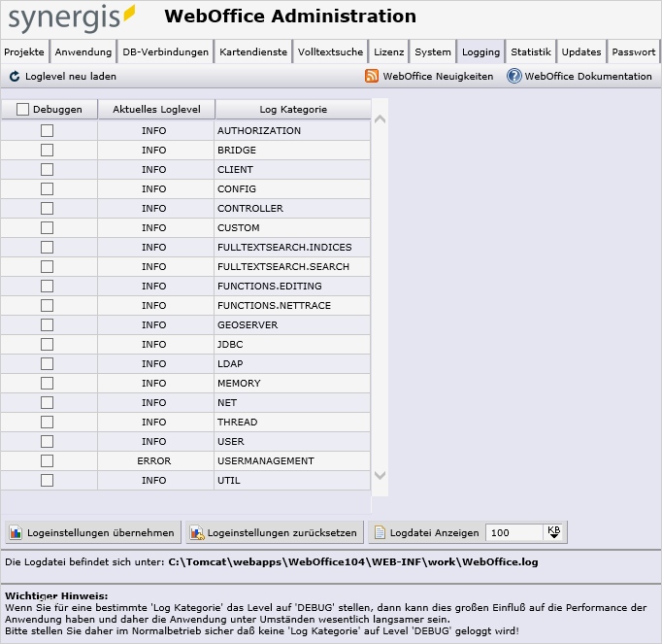
Task: Check the USERMANAGEMENT checkbox
Action: pos(47,461)
